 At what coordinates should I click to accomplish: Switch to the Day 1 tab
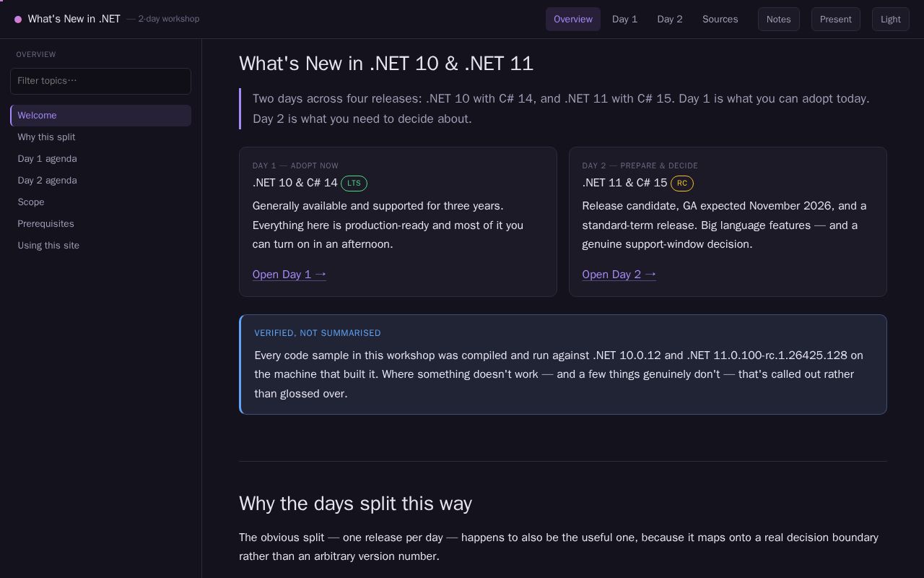(624, 20)
